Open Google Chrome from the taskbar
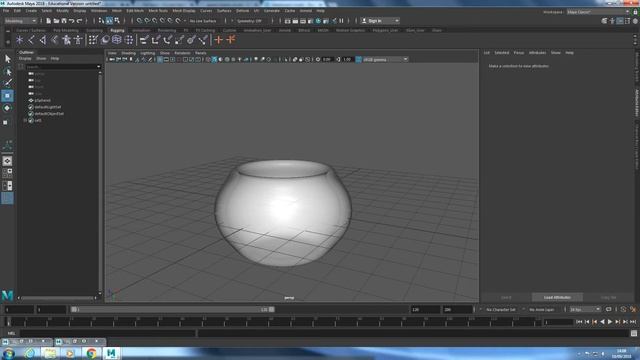 coord(91,353)
